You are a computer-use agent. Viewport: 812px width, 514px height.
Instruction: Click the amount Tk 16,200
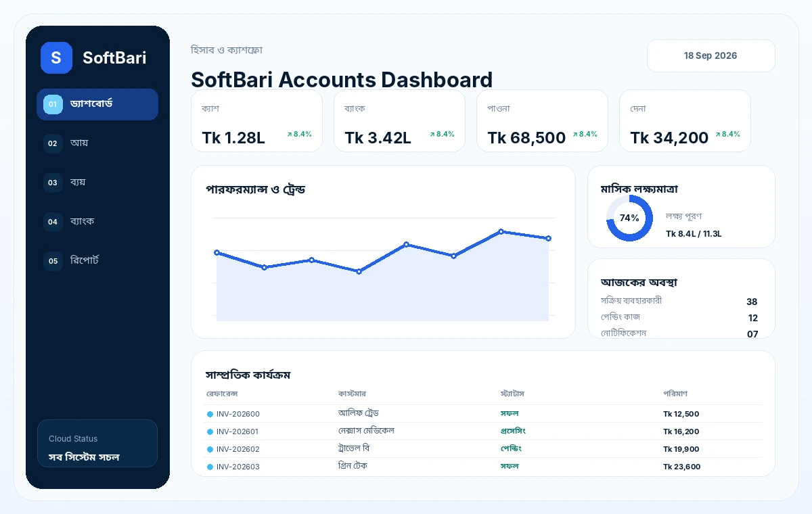pyautogui.click(x=681, y=431)
